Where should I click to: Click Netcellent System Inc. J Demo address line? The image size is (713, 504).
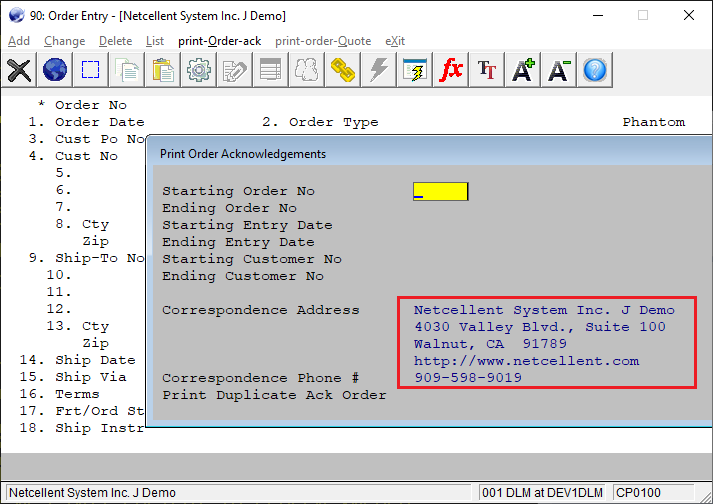coord(544,310)
